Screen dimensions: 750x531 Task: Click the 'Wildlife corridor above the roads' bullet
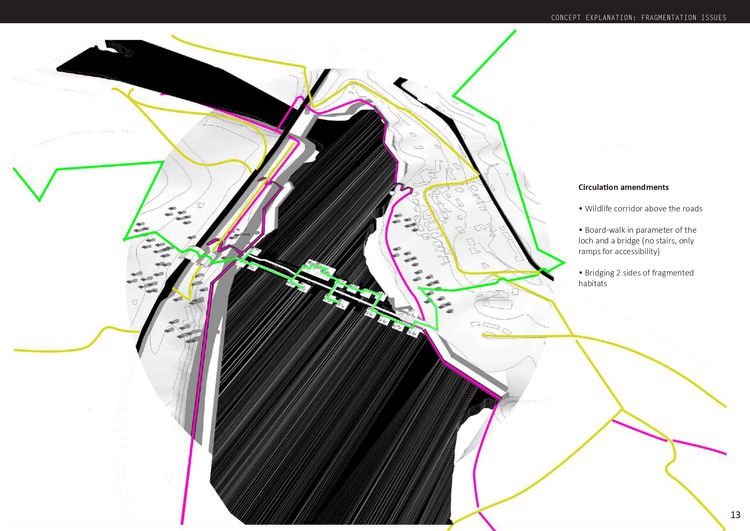(x=640, y=209)
